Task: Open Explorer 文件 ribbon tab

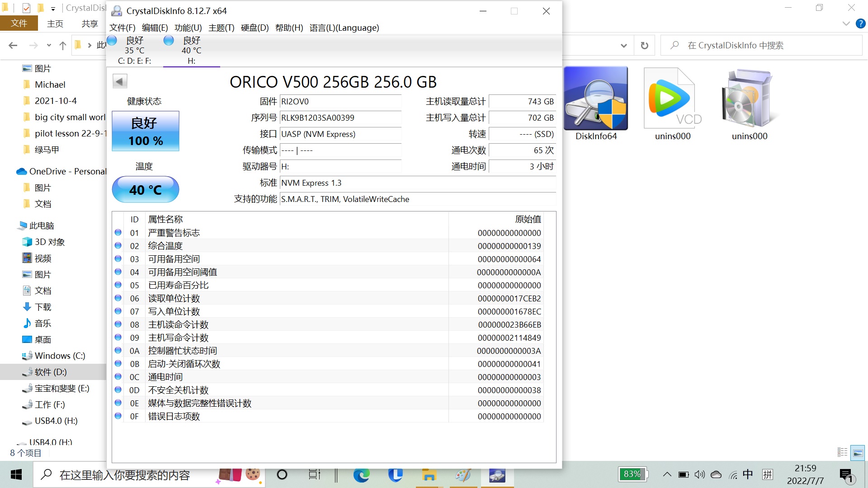Action: point(19,23)
